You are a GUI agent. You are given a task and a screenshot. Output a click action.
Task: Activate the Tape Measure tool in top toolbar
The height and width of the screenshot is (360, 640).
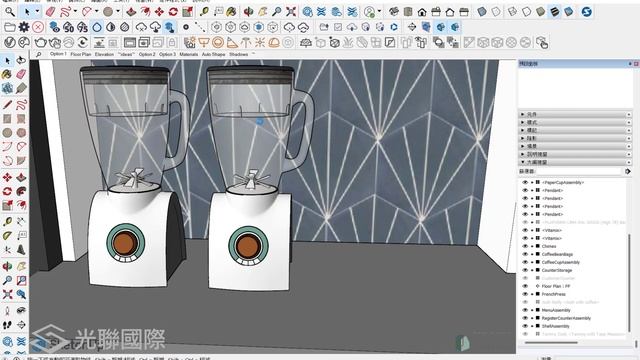[x=204, y=12]
